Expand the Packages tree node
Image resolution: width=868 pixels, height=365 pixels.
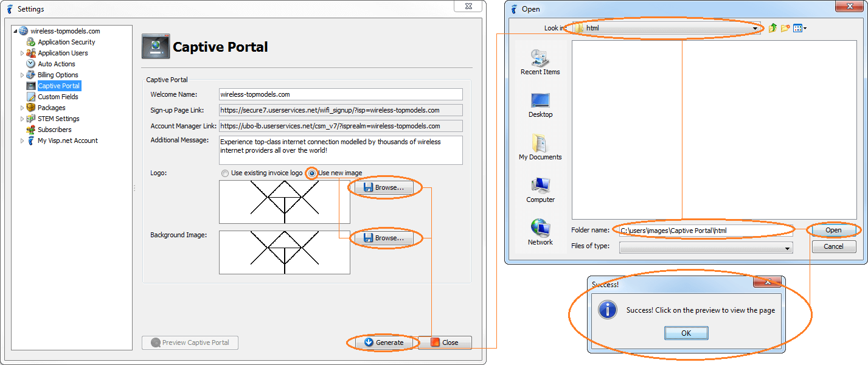(23, 108)
